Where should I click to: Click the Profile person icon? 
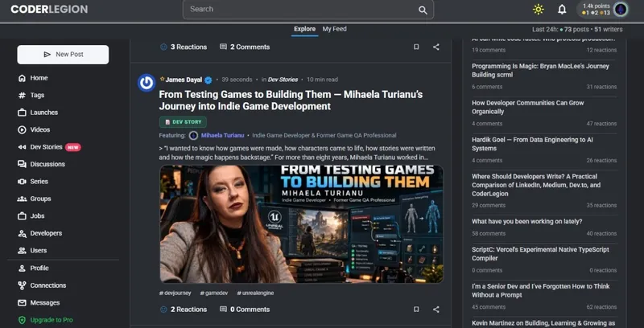[22, 269]
